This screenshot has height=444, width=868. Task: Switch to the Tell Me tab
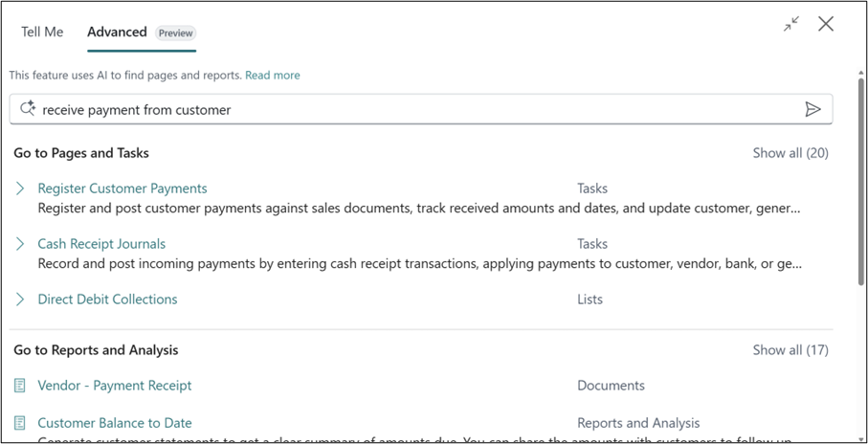click(x=42, y=32)
